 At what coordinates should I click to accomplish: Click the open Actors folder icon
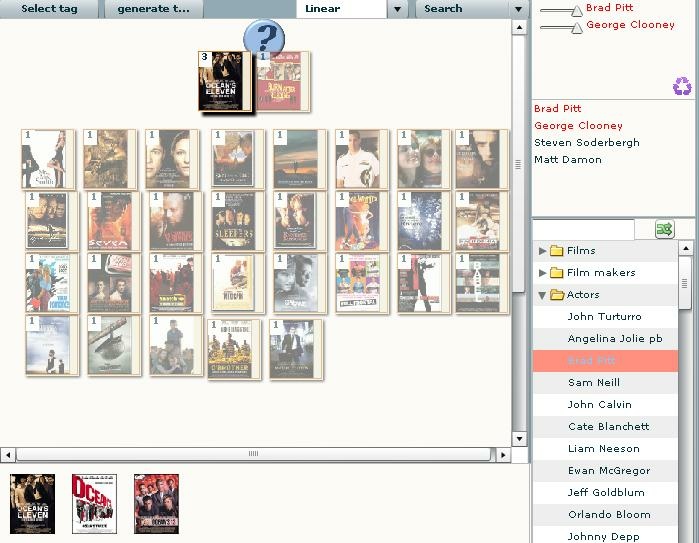click(x=557, y=295)
